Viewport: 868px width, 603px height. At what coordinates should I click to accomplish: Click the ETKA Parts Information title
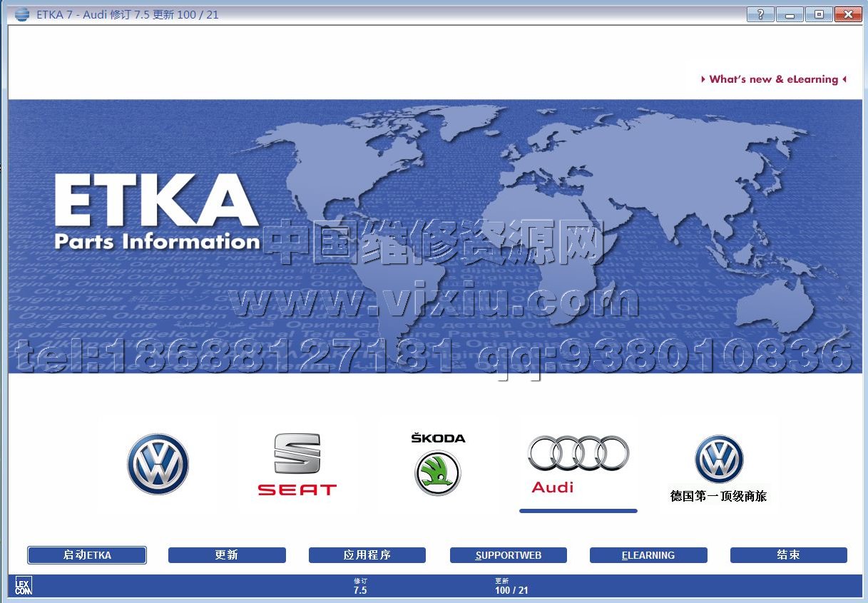click(x=157, y=212)
